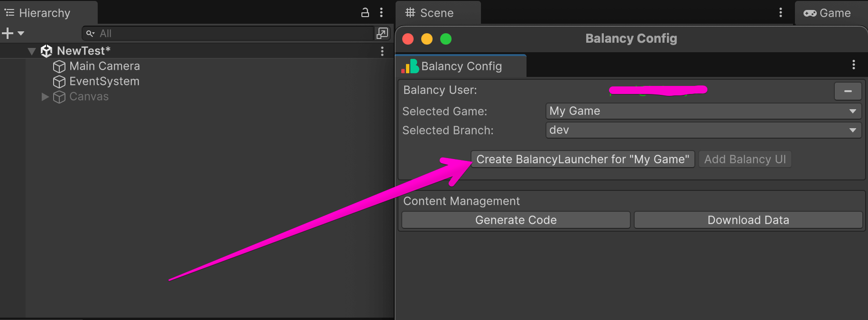Select Canvas in the Hierarchy
The image size is (868, 320).
(89, 96)
